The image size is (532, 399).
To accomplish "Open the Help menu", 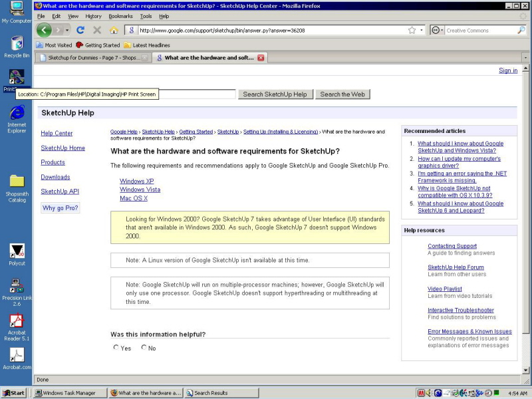I will 164,16.
